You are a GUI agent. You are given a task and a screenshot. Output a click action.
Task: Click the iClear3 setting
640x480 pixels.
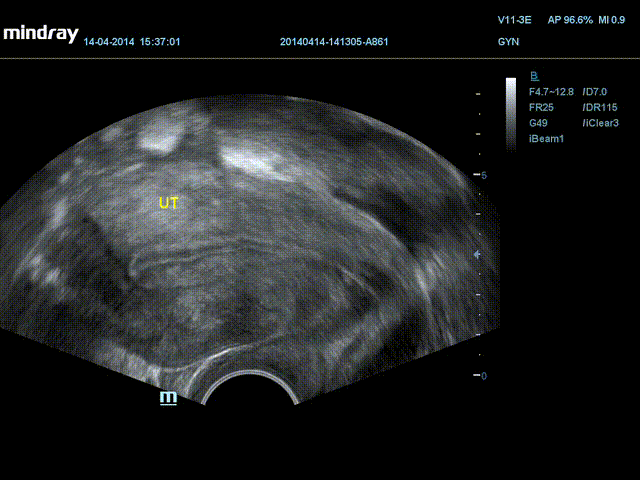click(600, 123)
